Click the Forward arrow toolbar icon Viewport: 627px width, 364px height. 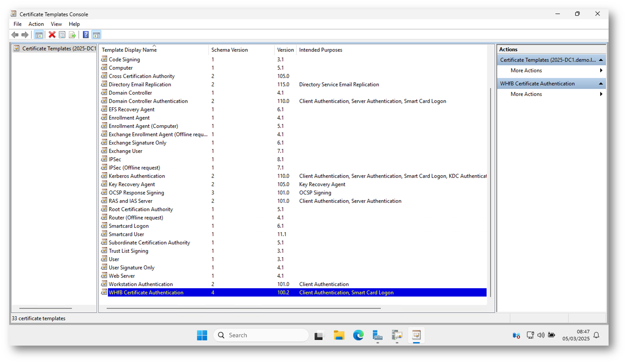25,35
